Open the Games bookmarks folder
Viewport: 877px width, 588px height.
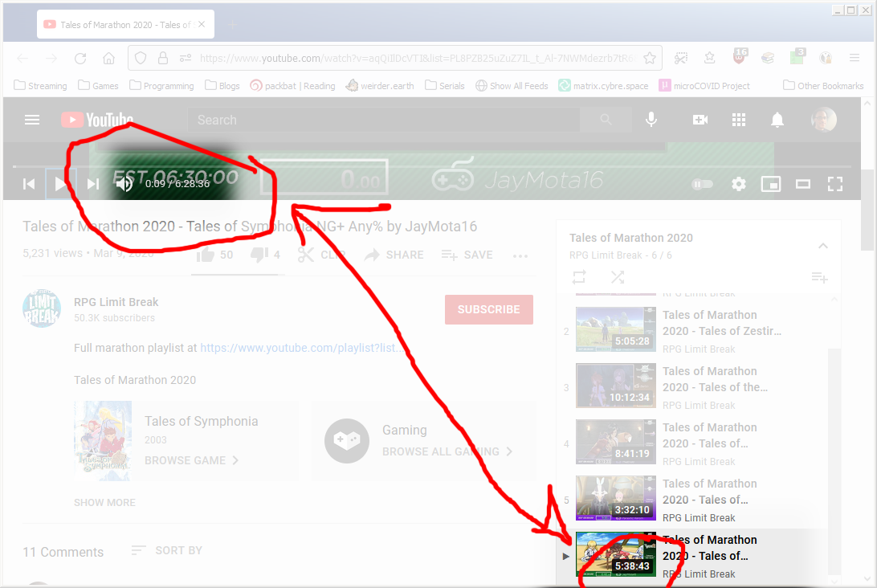[99, 86]
